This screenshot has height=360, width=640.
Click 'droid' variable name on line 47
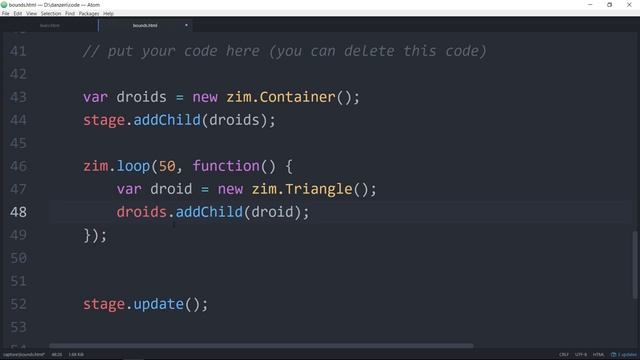(x=171, y=189)
